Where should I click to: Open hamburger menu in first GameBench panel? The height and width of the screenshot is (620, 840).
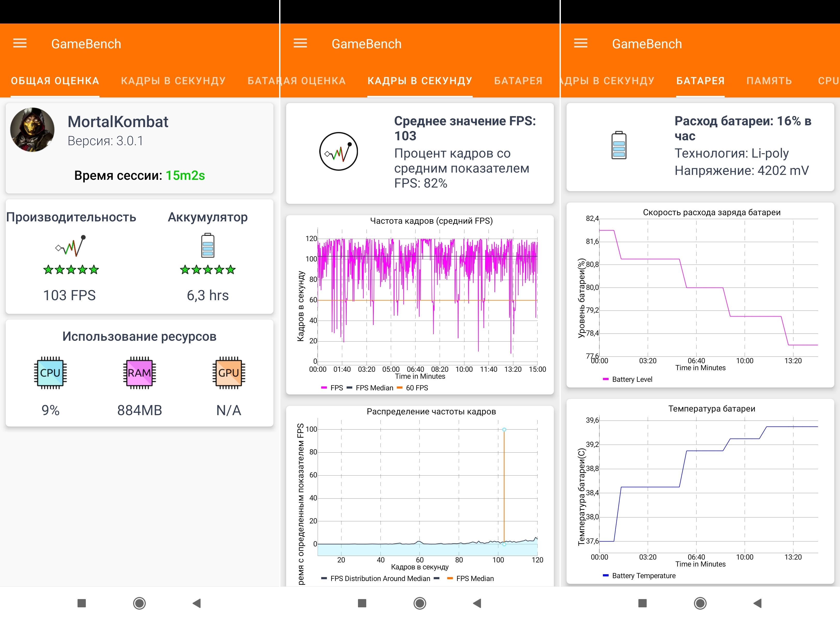coord(20,44)
